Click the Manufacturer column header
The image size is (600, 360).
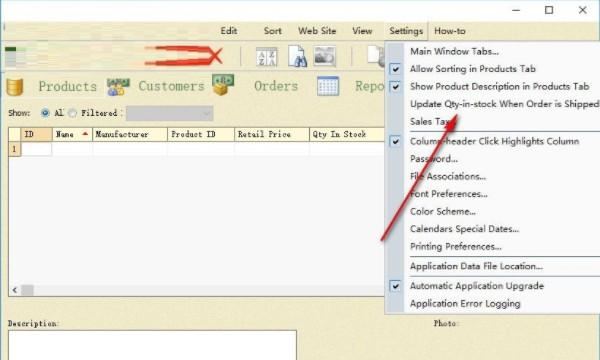coord(130,134)
